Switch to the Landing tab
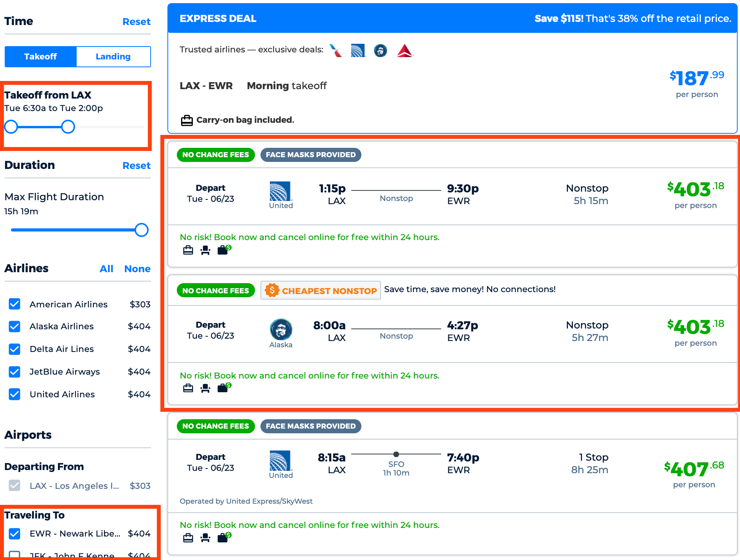This screenshot has height=560, width=740. tap(113, 57)
